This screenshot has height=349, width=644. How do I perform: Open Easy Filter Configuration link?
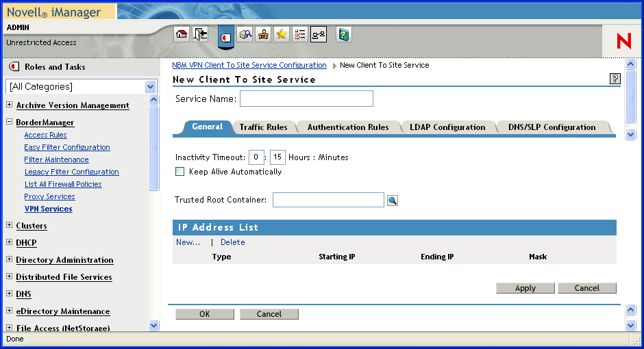67,147
